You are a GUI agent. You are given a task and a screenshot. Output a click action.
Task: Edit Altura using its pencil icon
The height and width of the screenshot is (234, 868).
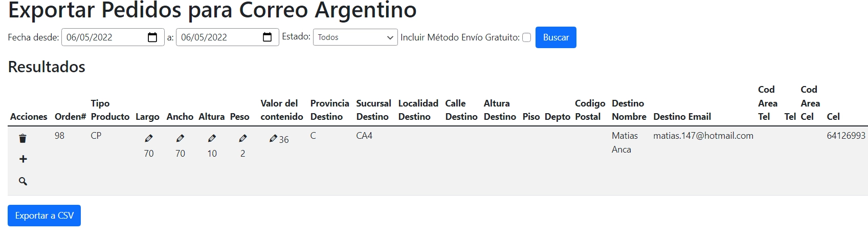212,138
